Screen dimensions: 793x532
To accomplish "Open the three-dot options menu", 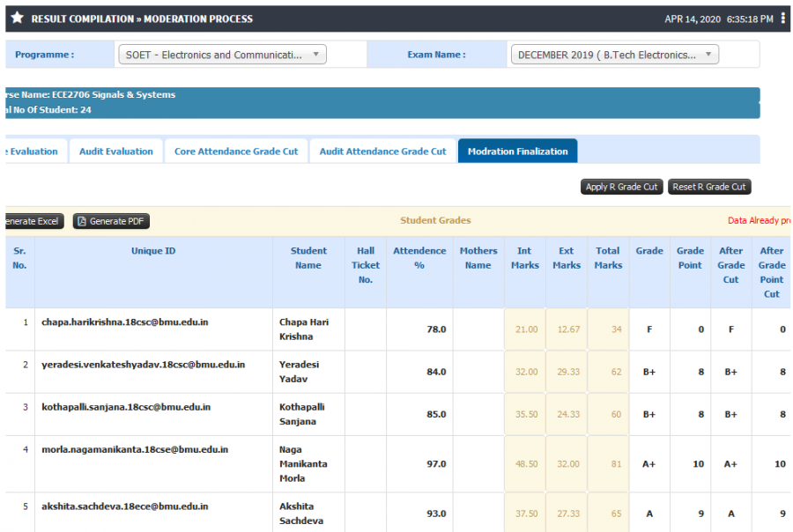I will tap(783, 18).
